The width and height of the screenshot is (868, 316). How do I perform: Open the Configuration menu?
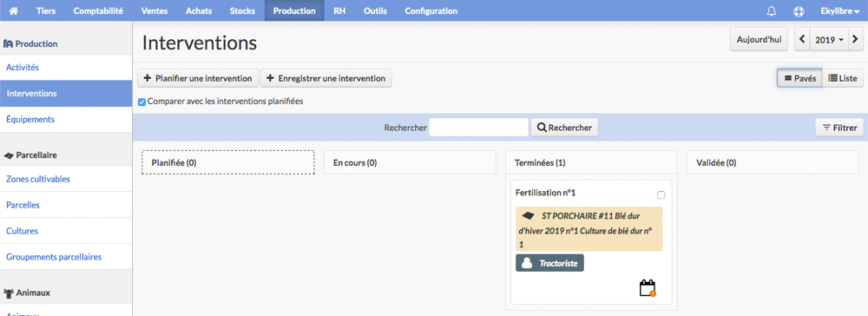(431, 10)
